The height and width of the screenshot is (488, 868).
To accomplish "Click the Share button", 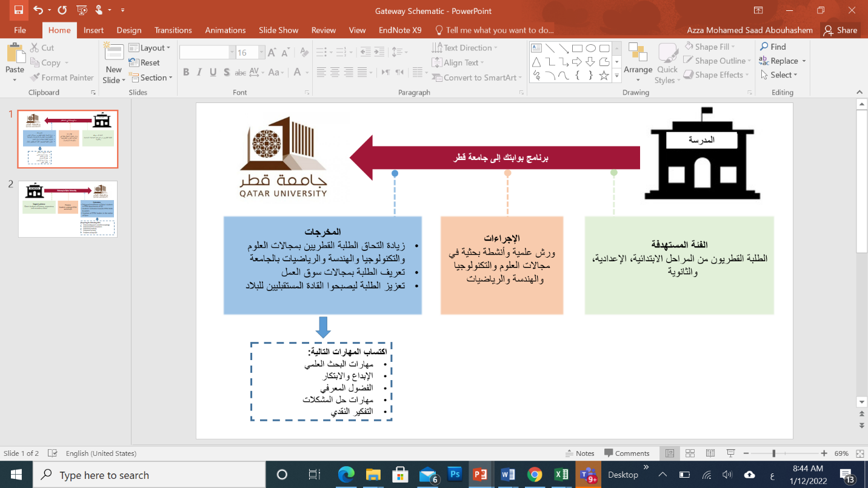I will [x=841, y=30].
